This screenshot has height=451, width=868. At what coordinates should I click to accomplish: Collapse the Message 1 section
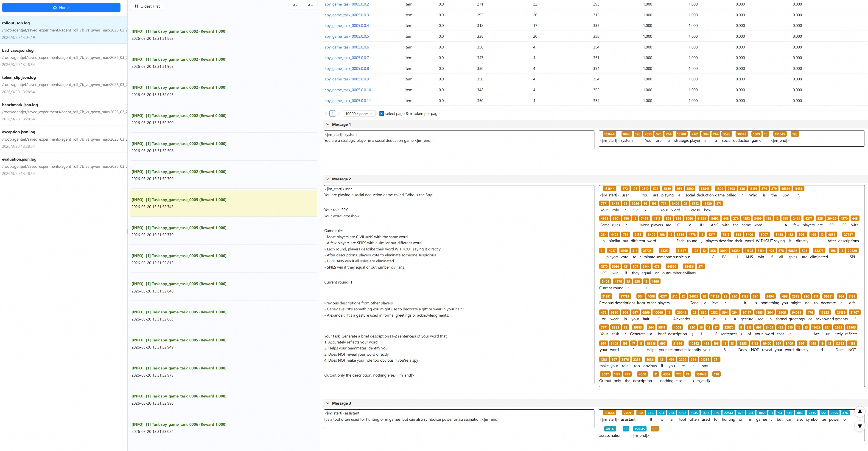pos(328,125)
